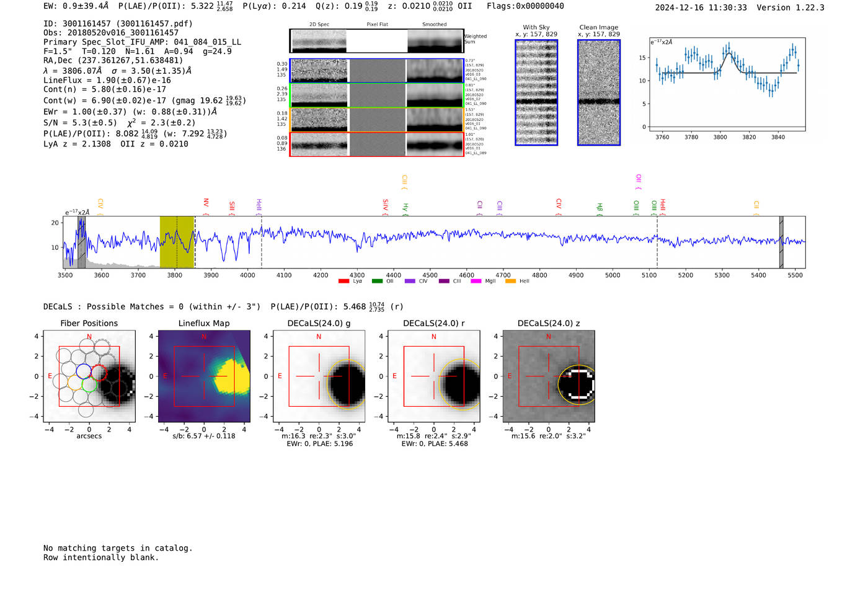Open the With Sky cutout image
Screen dimensions: 868x591
point(536,92)
